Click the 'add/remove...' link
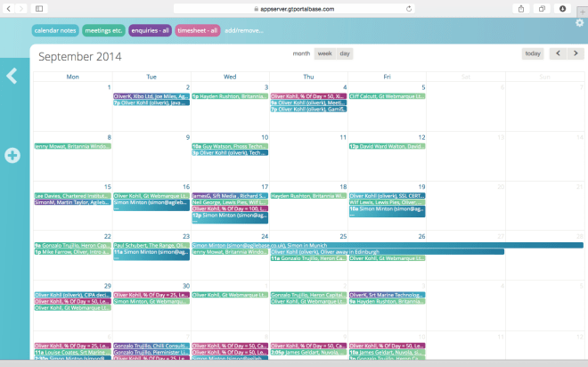 click(244, 31)
